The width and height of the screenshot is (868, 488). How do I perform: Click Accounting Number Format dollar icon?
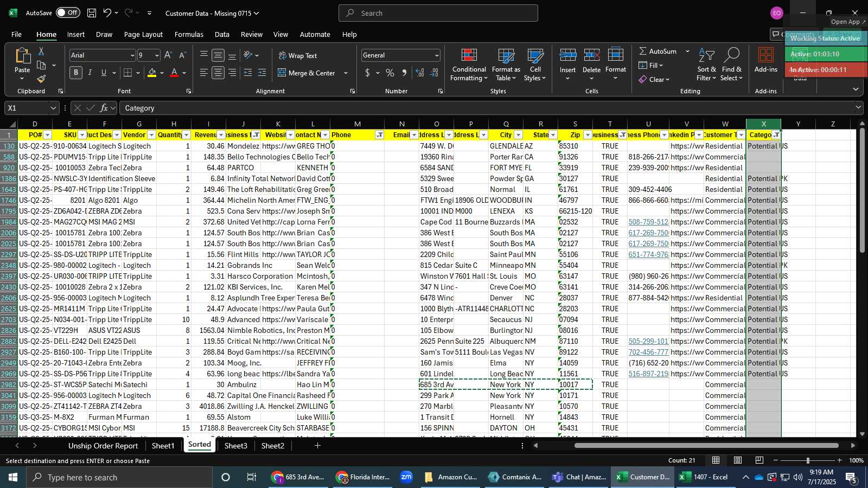tap(368, 73)
